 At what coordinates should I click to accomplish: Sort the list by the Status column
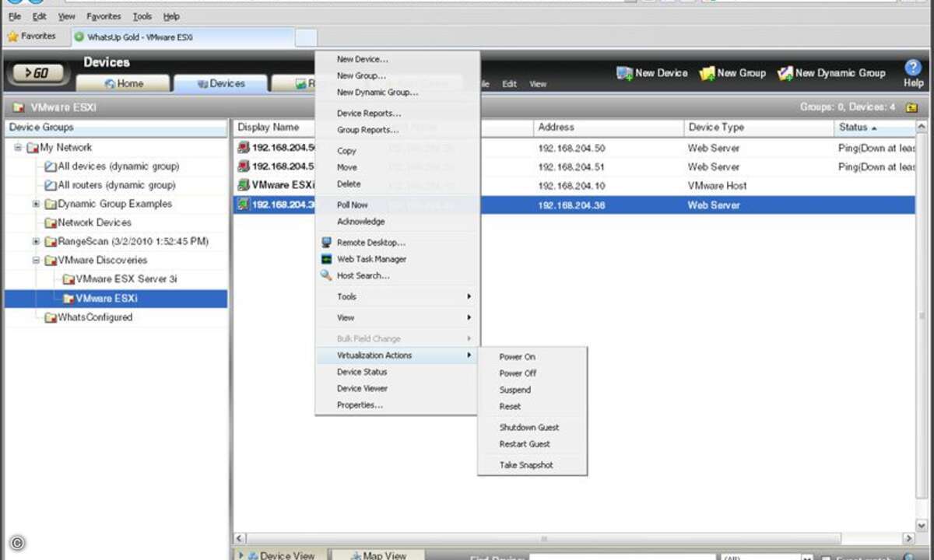873,127
